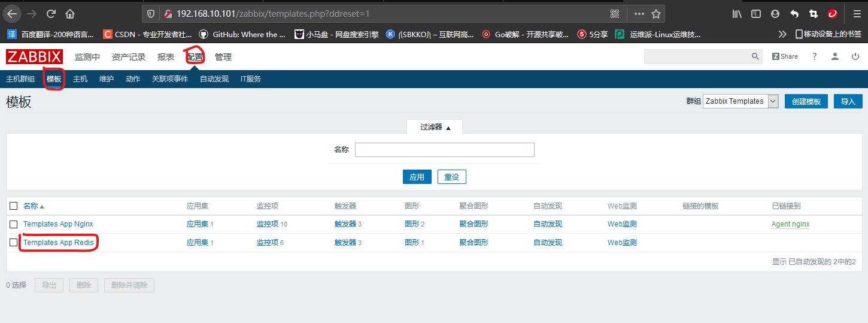Switch to 维护 submenu

coord(107,79)
